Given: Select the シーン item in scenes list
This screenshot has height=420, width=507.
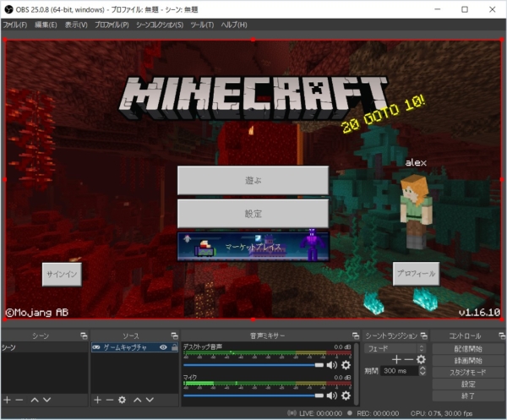Looking at the screenshot, I should [x=44, y=347].
